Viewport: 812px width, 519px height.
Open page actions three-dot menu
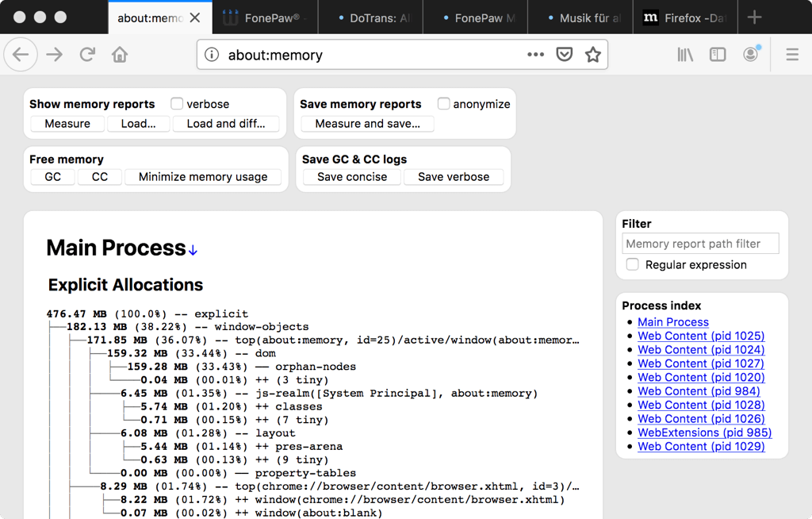535,55
